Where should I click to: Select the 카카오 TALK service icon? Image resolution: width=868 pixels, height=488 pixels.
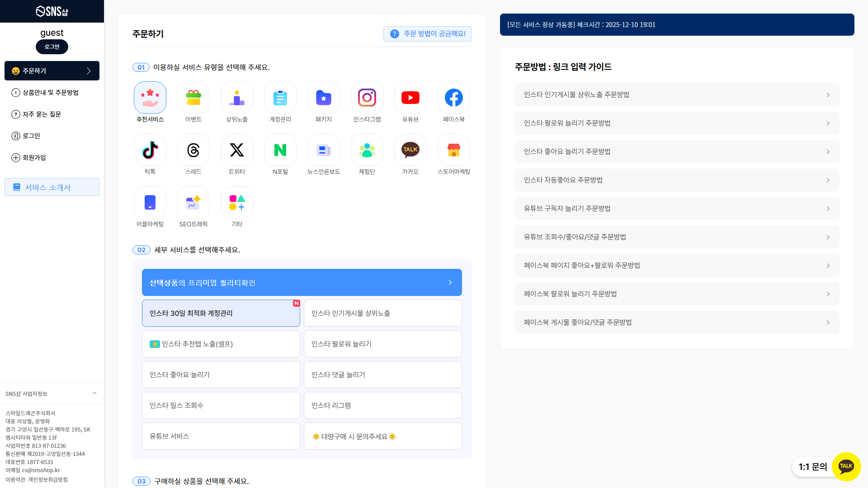[410, 150]
